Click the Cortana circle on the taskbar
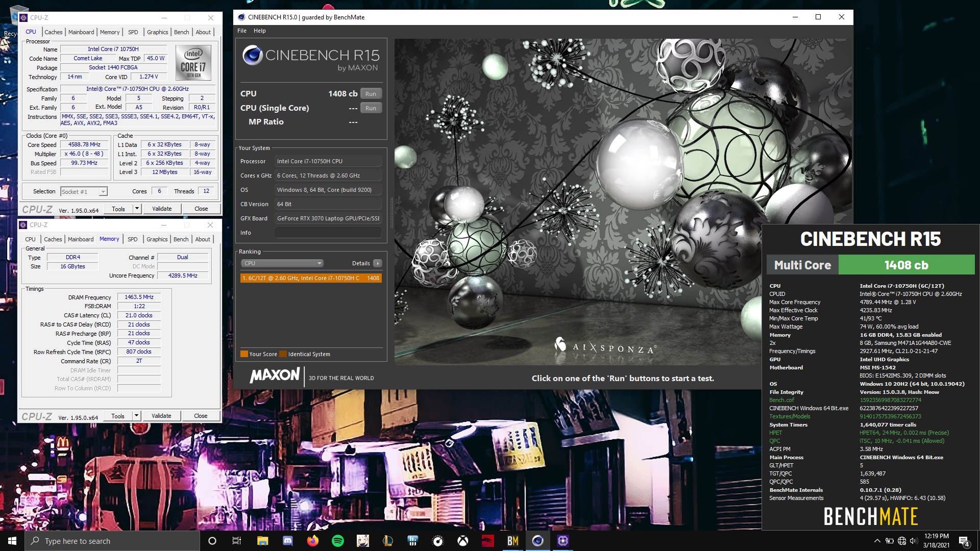Image resolution: width=980 pixels, height=551 pixels. coord(212,541)
